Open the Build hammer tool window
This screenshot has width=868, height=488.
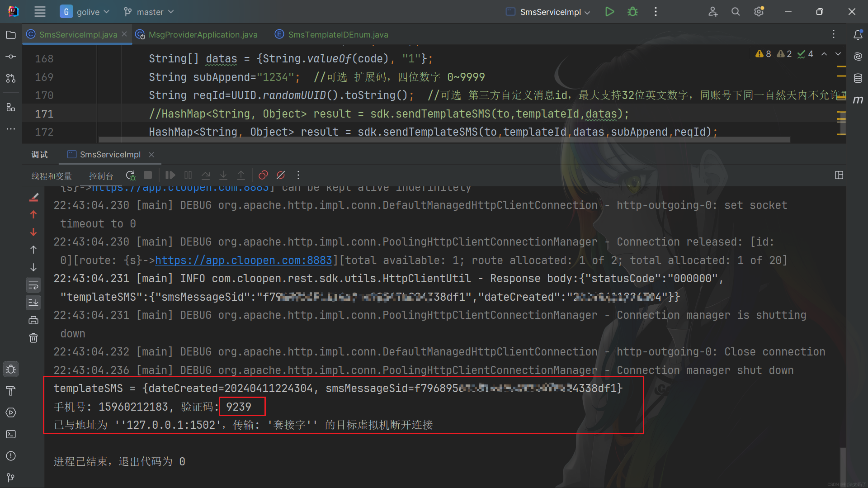(11, 391)
